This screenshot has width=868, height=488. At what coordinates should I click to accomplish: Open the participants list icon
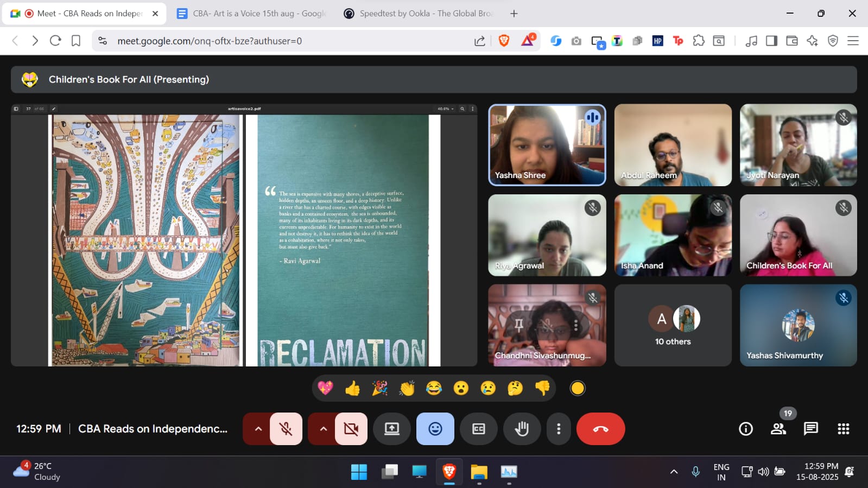coord(778,429)
